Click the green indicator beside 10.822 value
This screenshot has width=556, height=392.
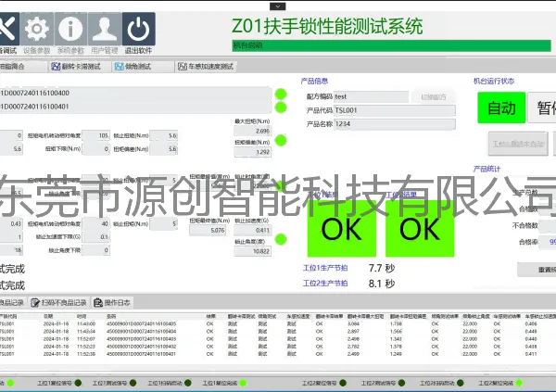tap(281, 239)
